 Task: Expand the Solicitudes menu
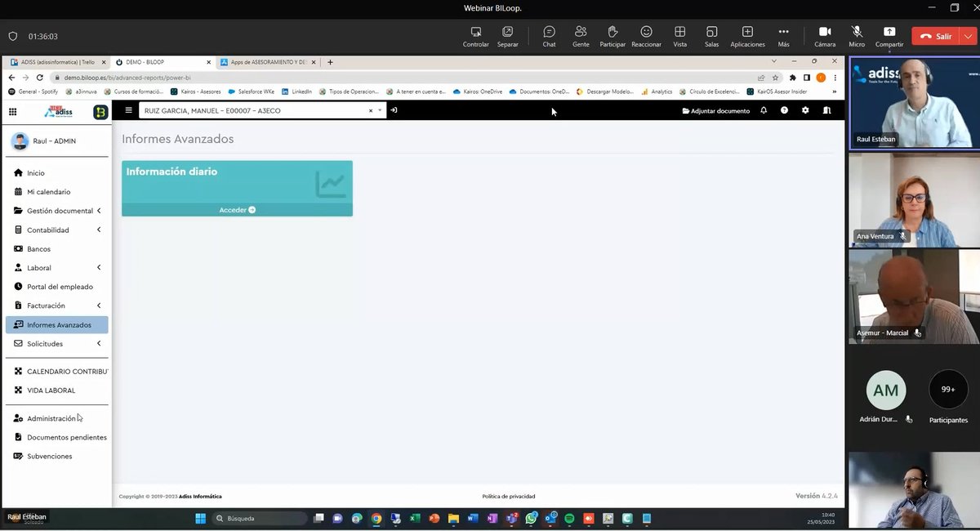click(56, 344)
